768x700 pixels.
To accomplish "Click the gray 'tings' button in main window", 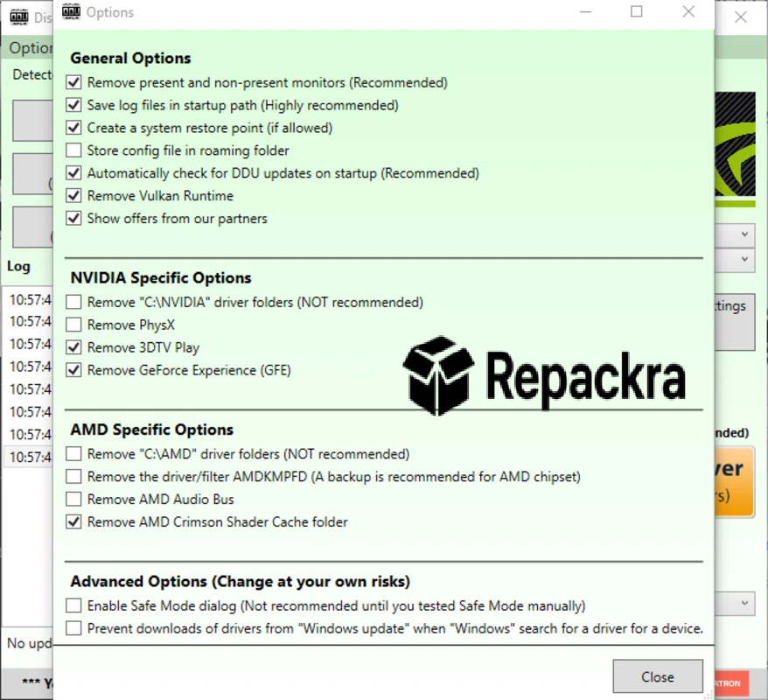I will coord(734,322).
